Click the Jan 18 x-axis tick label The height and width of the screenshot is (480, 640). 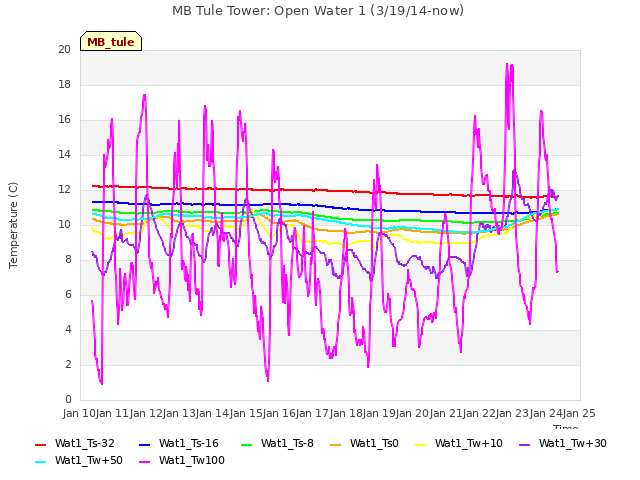click(346, 413)
